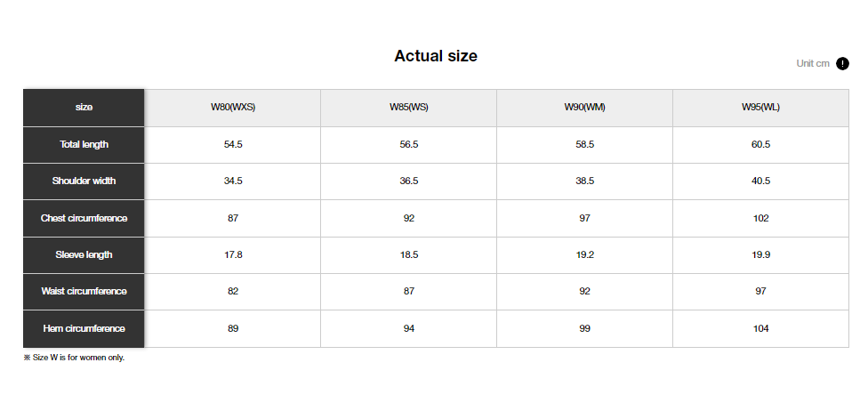Image resolution: width=868 pixels, height=419 pixels.
Task: Click the 'Unit cm' label
Action: [x=812, y=63]
